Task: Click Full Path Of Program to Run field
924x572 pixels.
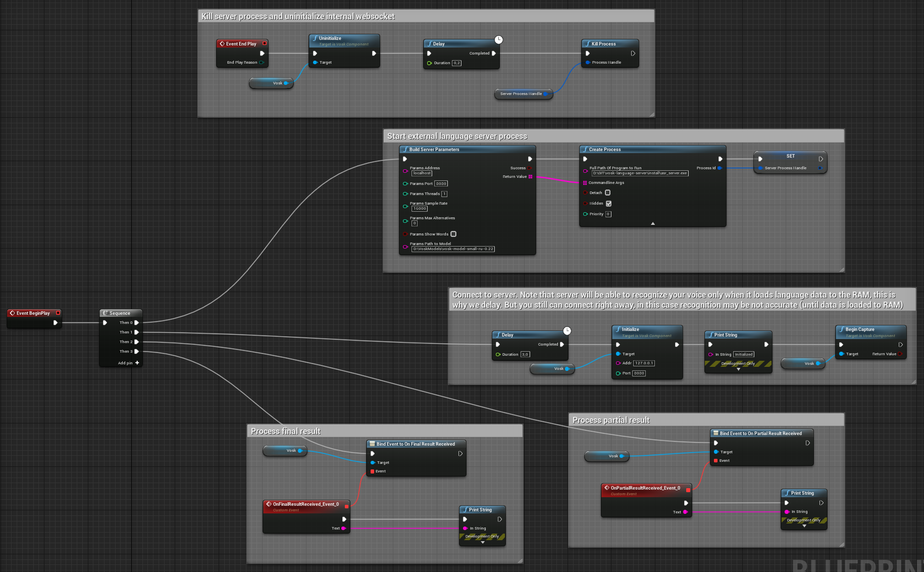Action: [640, 173]
